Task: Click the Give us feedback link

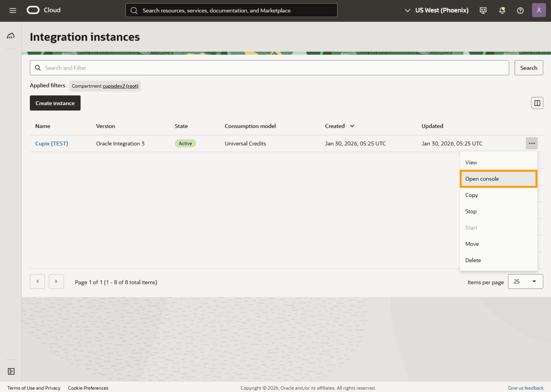Action: [526, 388]
